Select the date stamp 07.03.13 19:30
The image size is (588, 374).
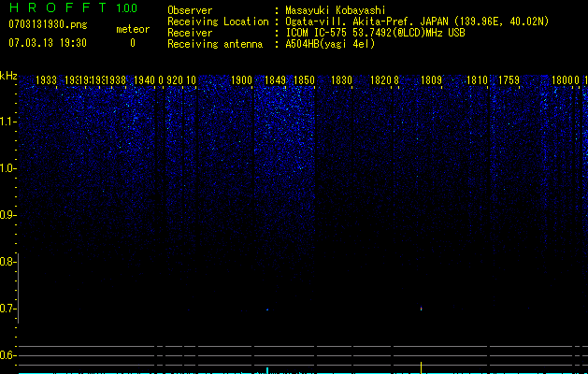pyautogui.click(x=48, y=43)
